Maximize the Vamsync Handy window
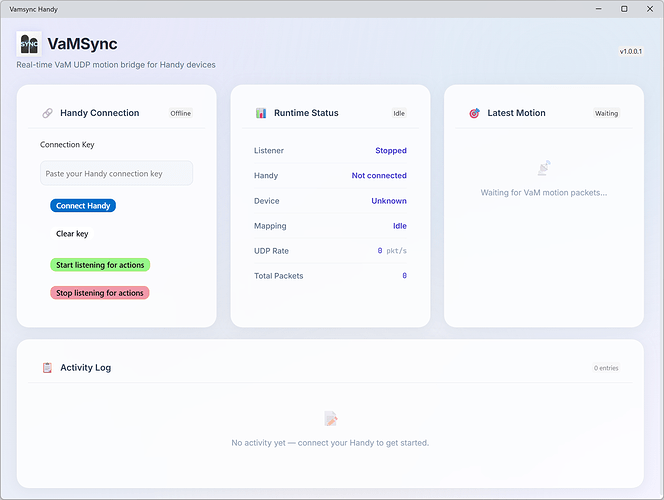 [624, 9]
